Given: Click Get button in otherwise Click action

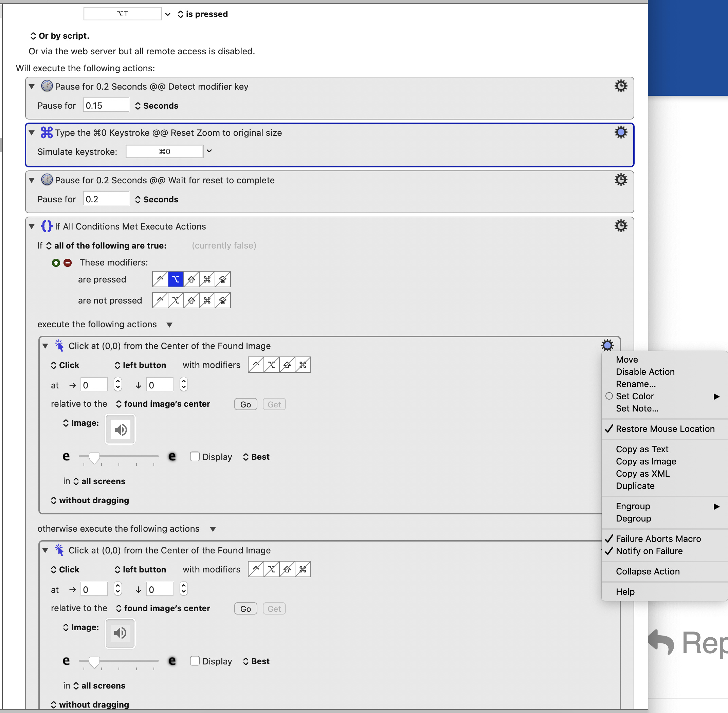Looking at the screenshot, I should click(274, 609).
